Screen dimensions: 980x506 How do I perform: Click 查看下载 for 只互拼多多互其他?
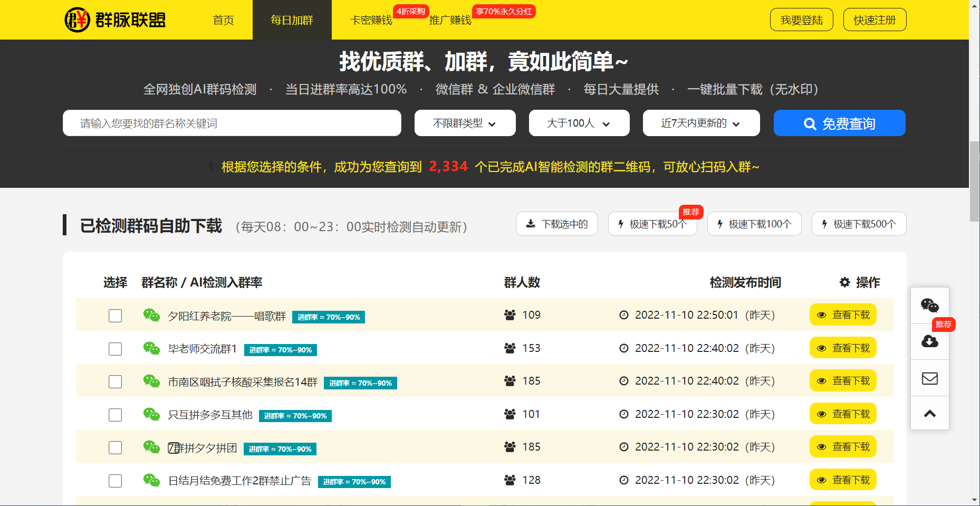click(843, 414)
